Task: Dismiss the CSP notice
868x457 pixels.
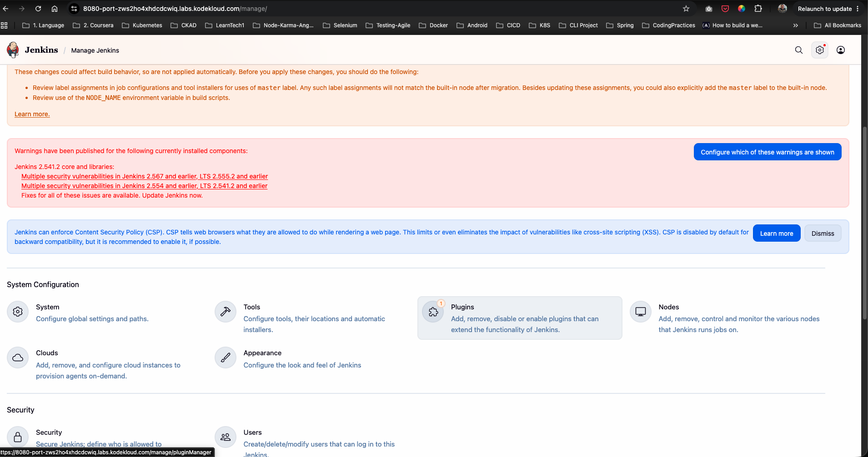Action: point(823,233)
